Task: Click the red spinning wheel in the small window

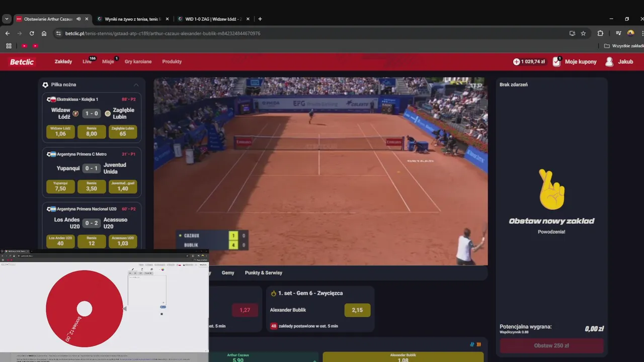Action: tap(85, 309)
